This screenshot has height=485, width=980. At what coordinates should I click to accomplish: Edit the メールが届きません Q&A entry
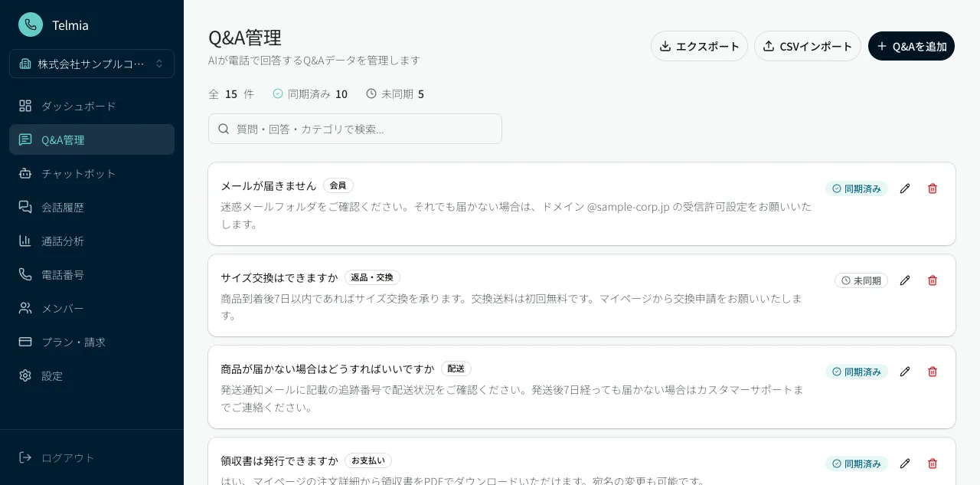pos(905,188)
